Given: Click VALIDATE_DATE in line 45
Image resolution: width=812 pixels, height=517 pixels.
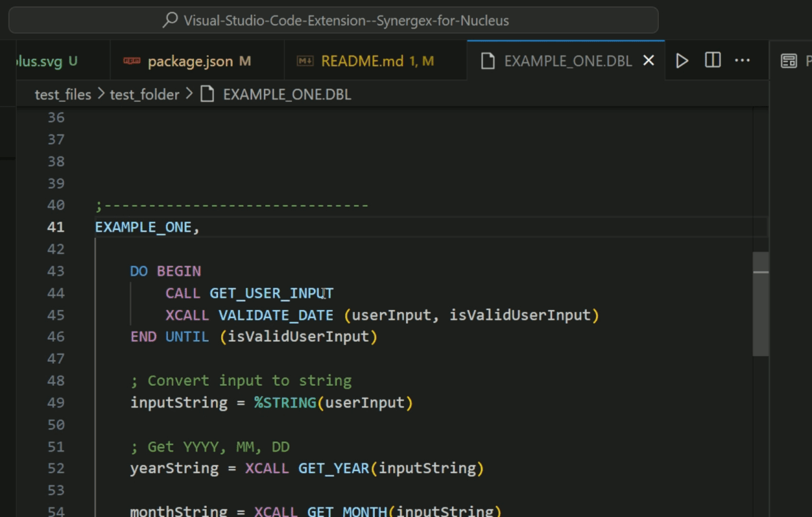Looking at the screenshot, I should pyautogui.click(x=276, y=315).
